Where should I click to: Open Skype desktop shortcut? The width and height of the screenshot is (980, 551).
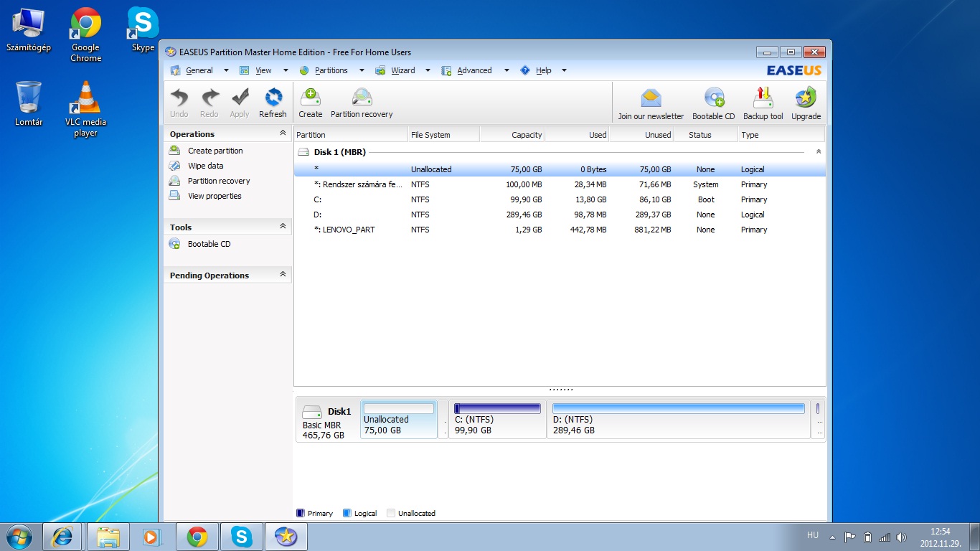[x=143, y=29]
